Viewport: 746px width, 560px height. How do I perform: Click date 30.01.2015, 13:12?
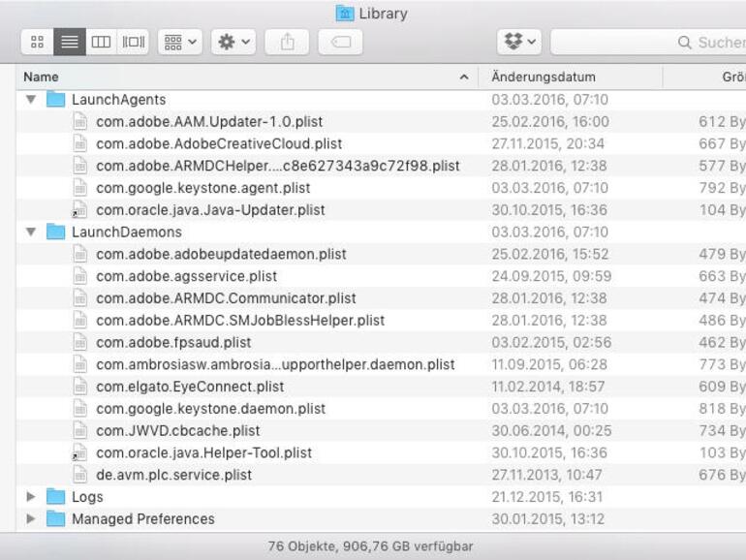pyautogui.click(x=548, y=518)
